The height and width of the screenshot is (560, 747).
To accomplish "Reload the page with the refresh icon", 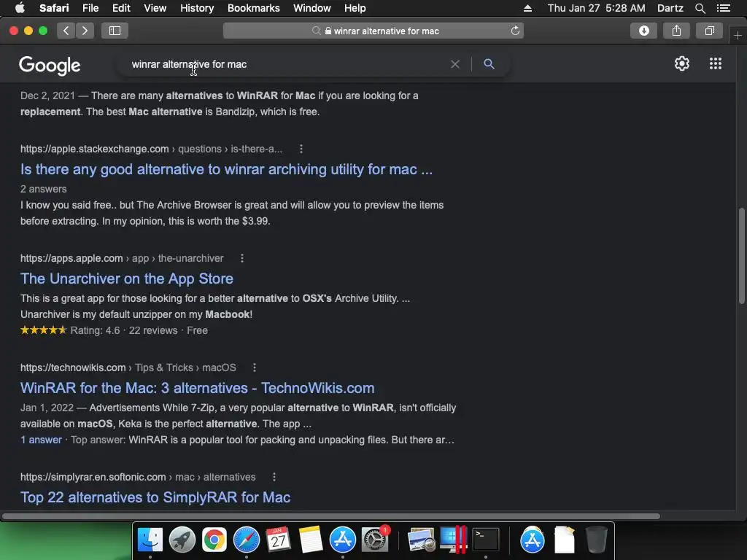I will 515,31.
